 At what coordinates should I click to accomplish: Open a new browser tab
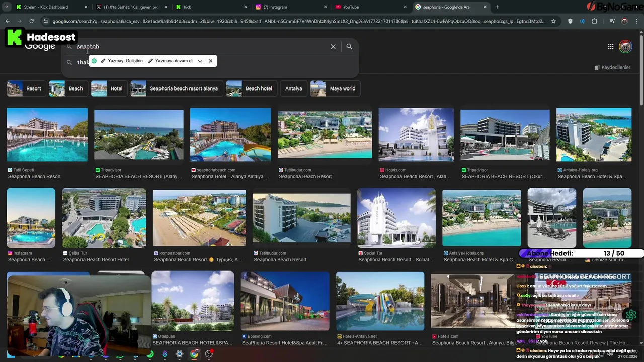(x=497, y=7)
